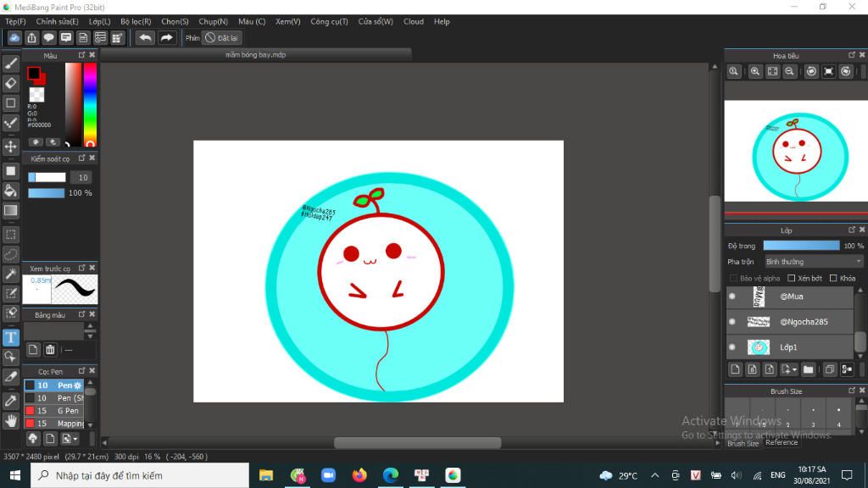Rotate navigator view left
868x488 pixels.
point(811,71)
